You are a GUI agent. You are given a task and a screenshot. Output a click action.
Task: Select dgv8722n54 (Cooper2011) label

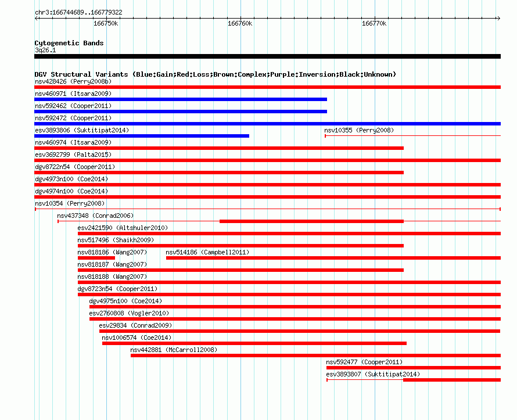pyautogui.click(x=75, y=167)
